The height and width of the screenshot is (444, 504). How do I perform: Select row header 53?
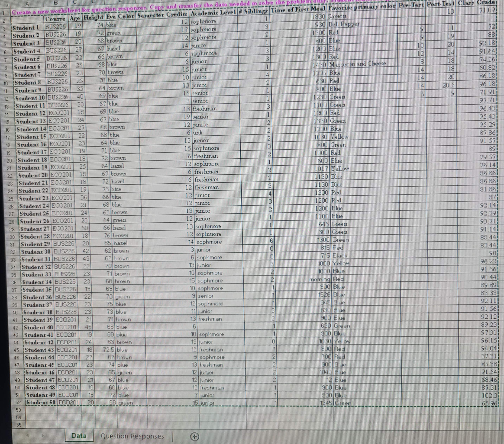18,410
